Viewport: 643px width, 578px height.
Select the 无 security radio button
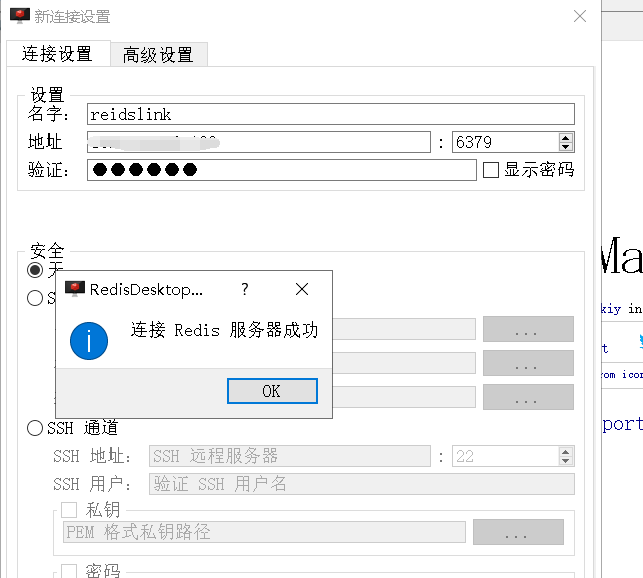(35, 270)
